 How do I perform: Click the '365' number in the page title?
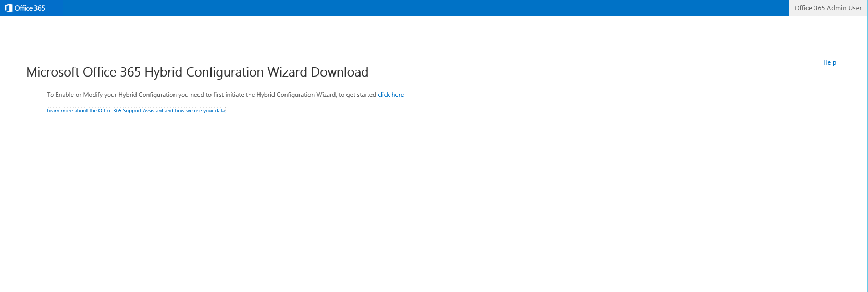(x=131, y=72)
